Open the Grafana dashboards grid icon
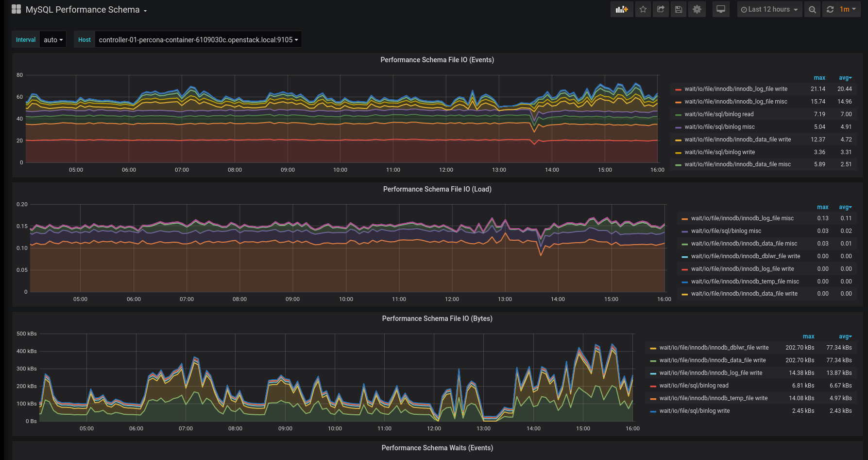This screenshot has width=868, height=460. click(x=16, y=9)
